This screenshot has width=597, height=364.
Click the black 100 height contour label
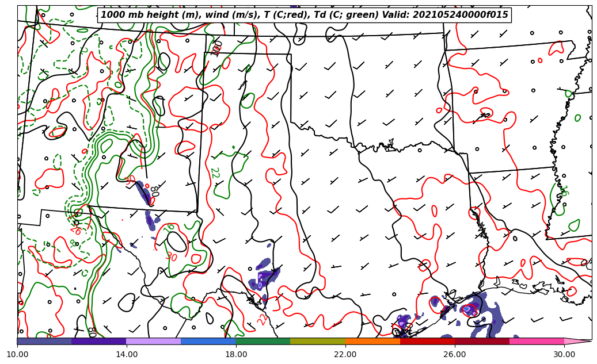coord(216,49)
